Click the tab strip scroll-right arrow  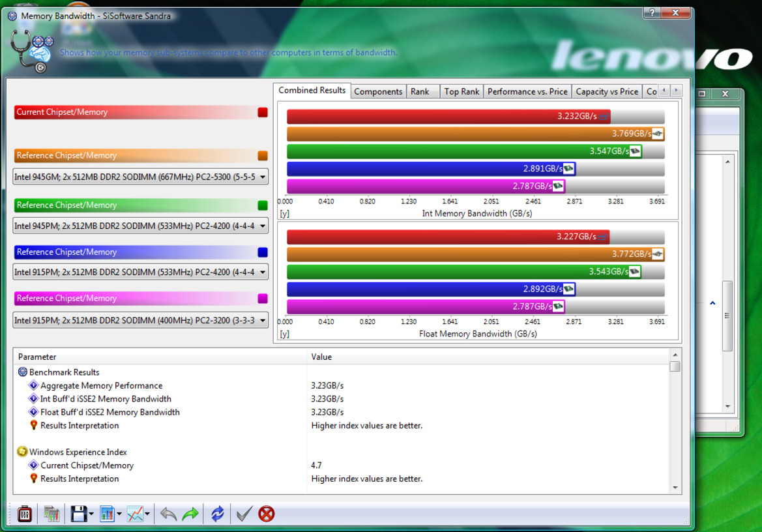pos(675,91)
